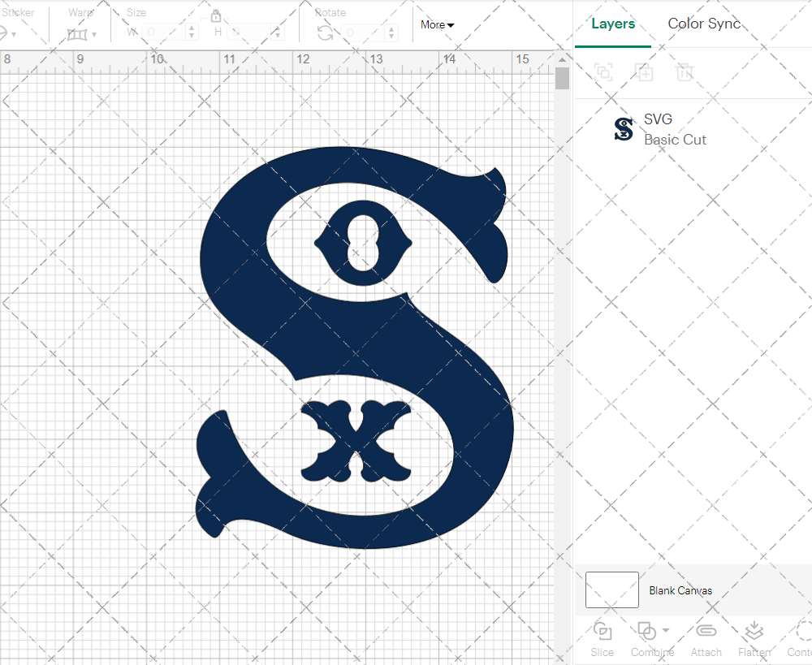Open the More dropdown menu
This screenshot has height=665, width=812.
point(437,25)
